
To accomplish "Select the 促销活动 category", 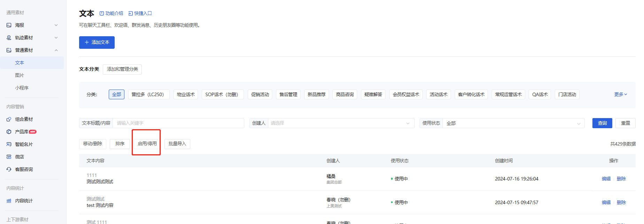I will [260, 94].
